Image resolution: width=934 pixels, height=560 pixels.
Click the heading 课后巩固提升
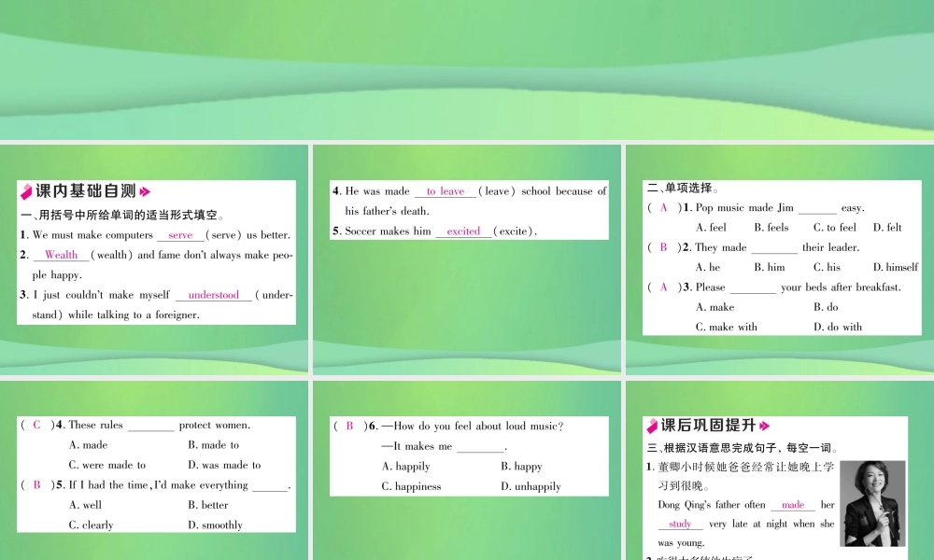(709, 425)
